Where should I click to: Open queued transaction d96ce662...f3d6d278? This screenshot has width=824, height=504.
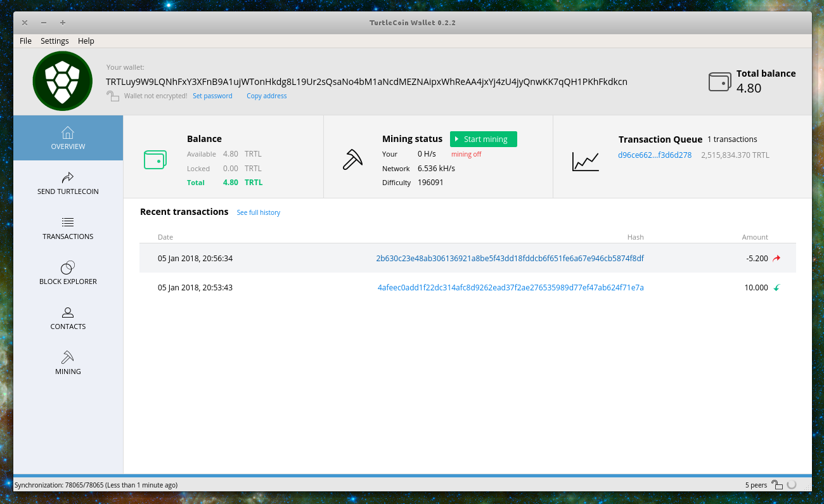point(655,155)
